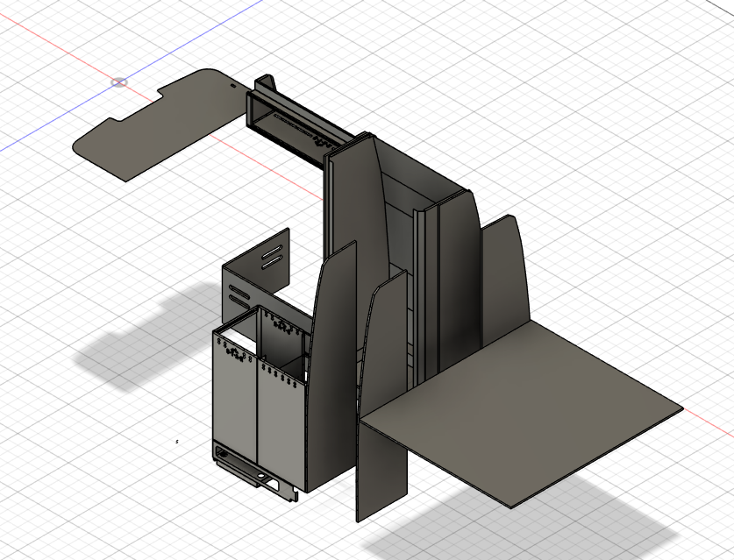Click the small hole in the notched plate

pos(232,87)
